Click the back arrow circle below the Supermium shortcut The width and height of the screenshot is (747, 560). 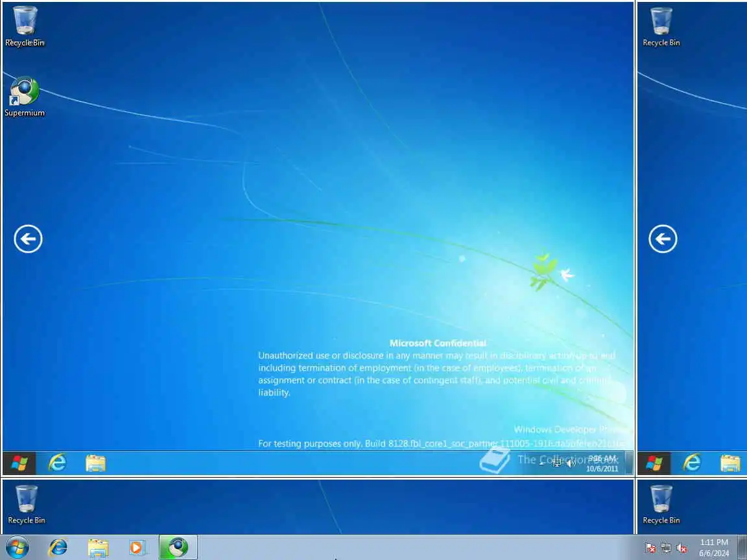[28, 239]
